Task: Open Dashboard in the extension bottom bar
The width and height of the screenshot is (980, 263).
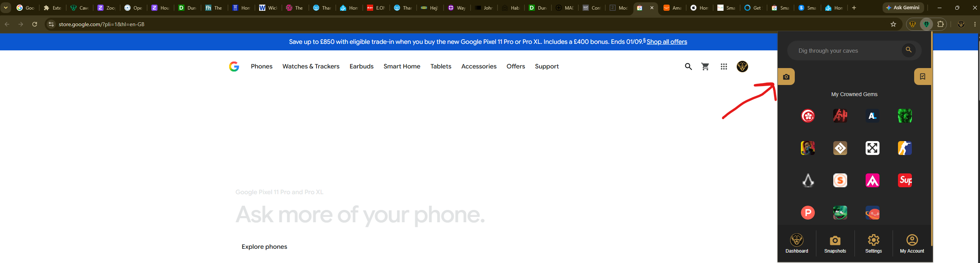Action: pos(797,244)
